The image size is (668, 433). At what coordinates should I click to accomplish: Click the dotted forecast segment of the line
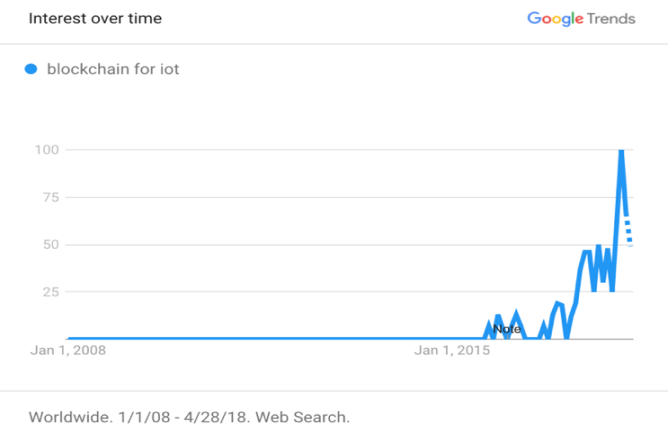pyautogui.click(x=629, y=231)
